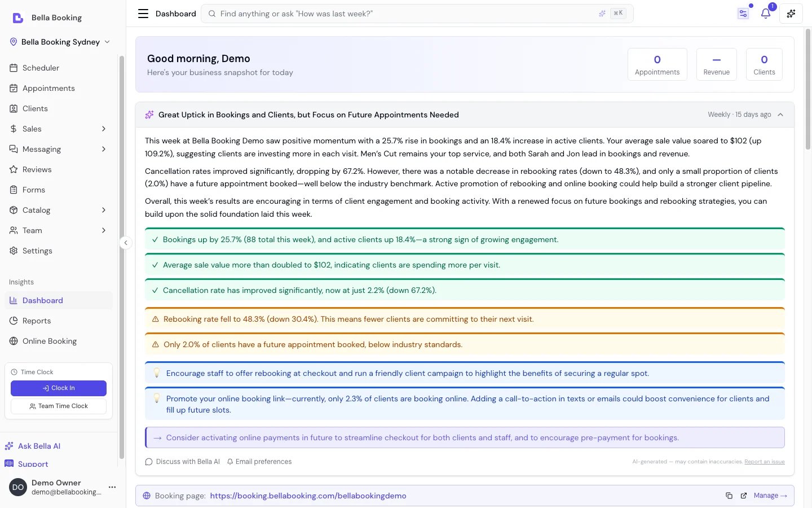The width and height of the screenshot is (812, 508).
Task: Click Manage for the booking page
Action: click(x=770, y=496)
